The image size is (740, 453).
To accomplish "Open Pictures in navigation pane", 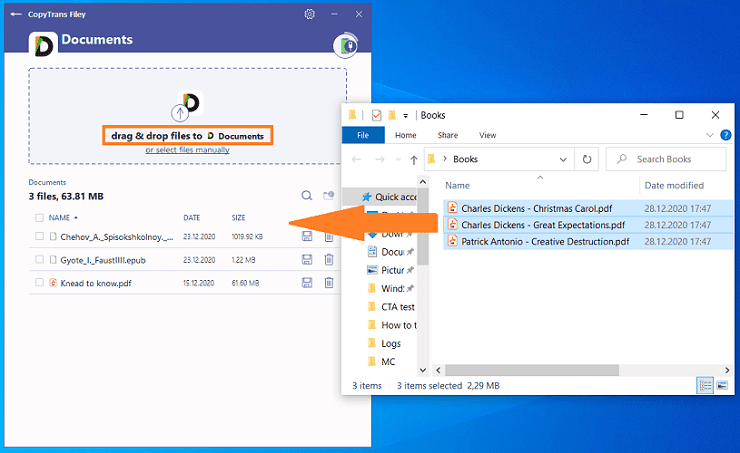I will 391,270.
